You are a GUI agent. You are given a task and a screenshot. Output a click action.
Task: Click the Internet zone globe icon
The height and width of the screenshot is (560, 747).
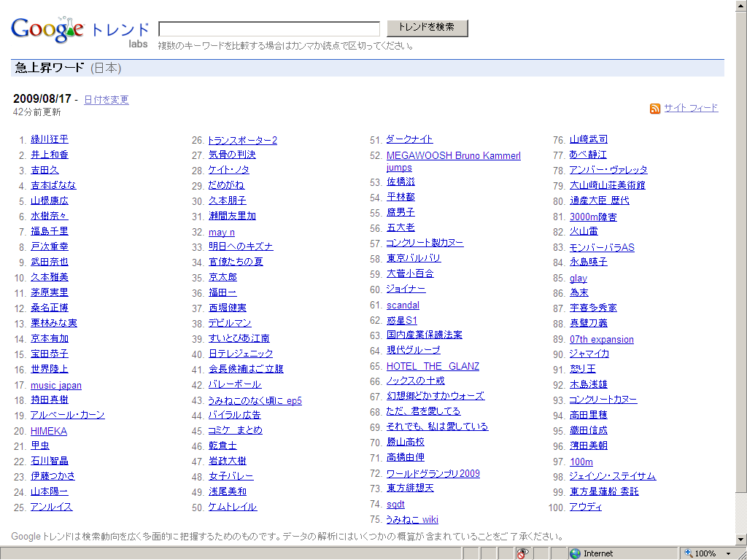[x=576, y=553]
